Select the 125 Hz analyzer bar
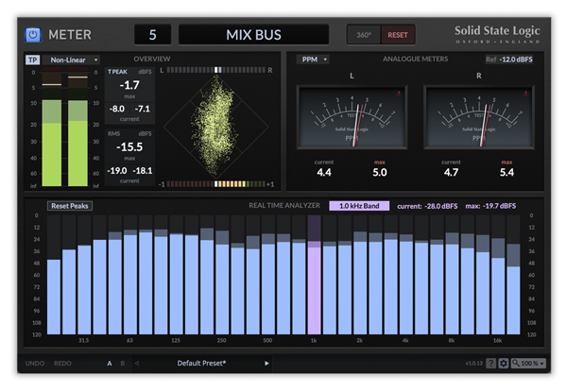The width and height of the screenshot is (567, 392). pos(176,275)
